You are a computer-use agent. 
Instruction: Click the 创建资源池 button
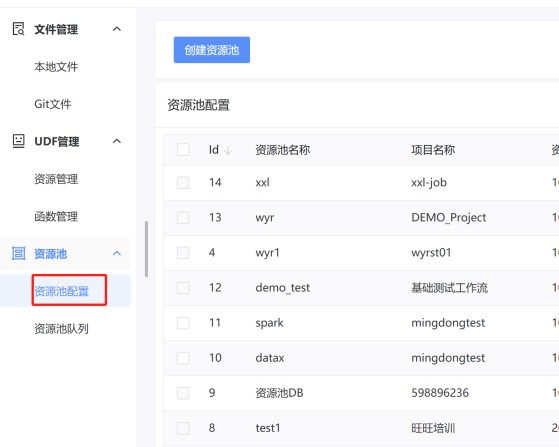[212, 50]
